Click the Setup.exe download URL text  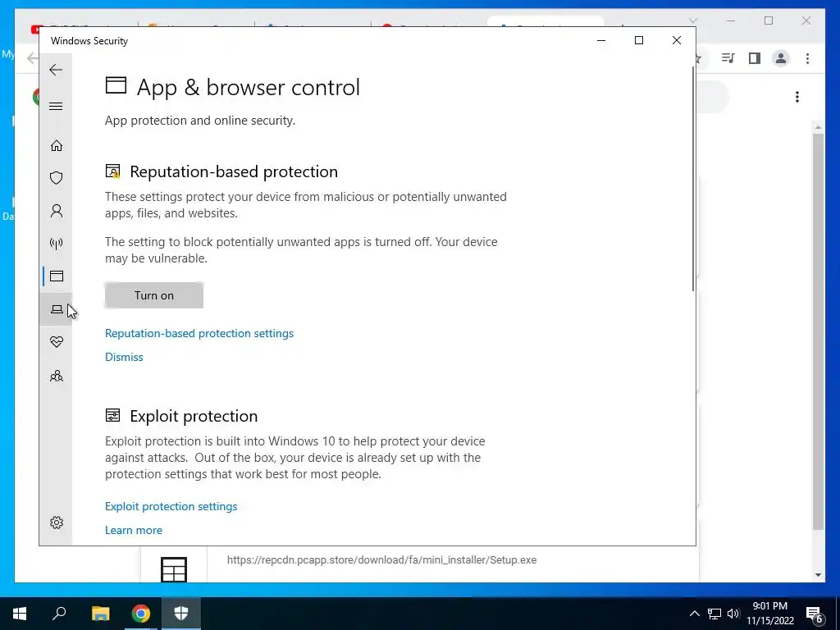coord(381,559)
